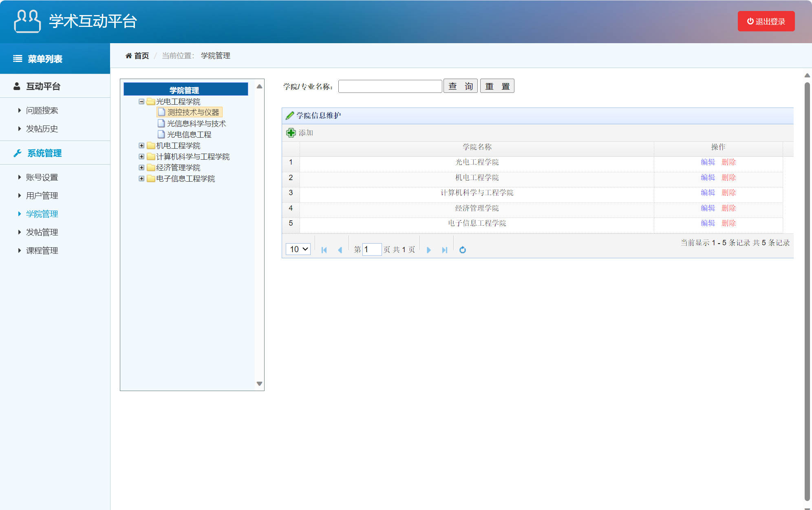The width and height of the screenshot is (812, 510).
Task: Click the green plus Add icon
Action: point(291,133)
